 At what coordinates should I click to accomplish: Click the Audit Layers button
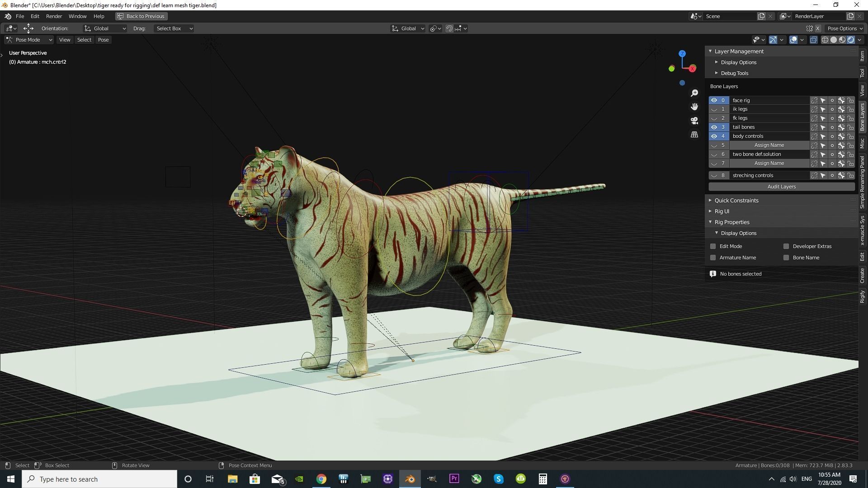coord(781,187)
